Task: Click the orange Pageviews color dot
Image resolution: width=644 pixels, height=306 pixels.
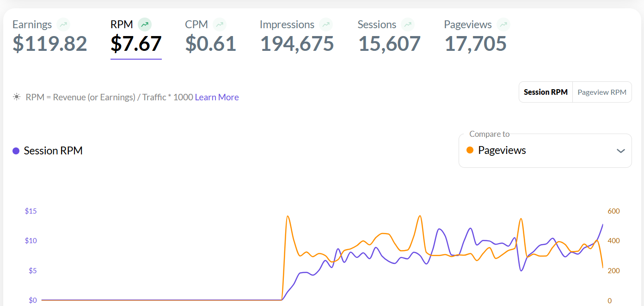Action: (x=470, y=150)
